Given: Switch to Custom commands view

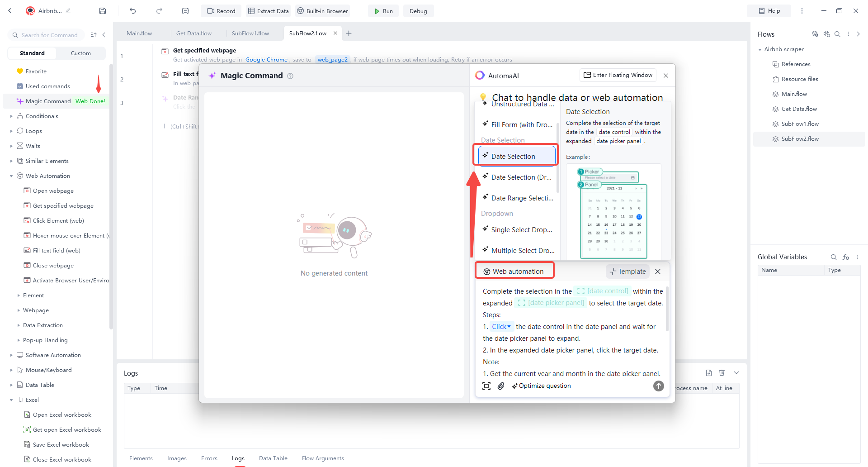Looking at the screenshot, I should [80, 53].
